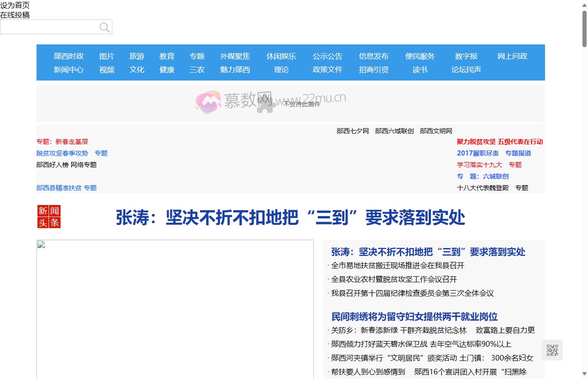Click the scrollbar up arrow
Viewport: 588px width, 379px height.
584,5
